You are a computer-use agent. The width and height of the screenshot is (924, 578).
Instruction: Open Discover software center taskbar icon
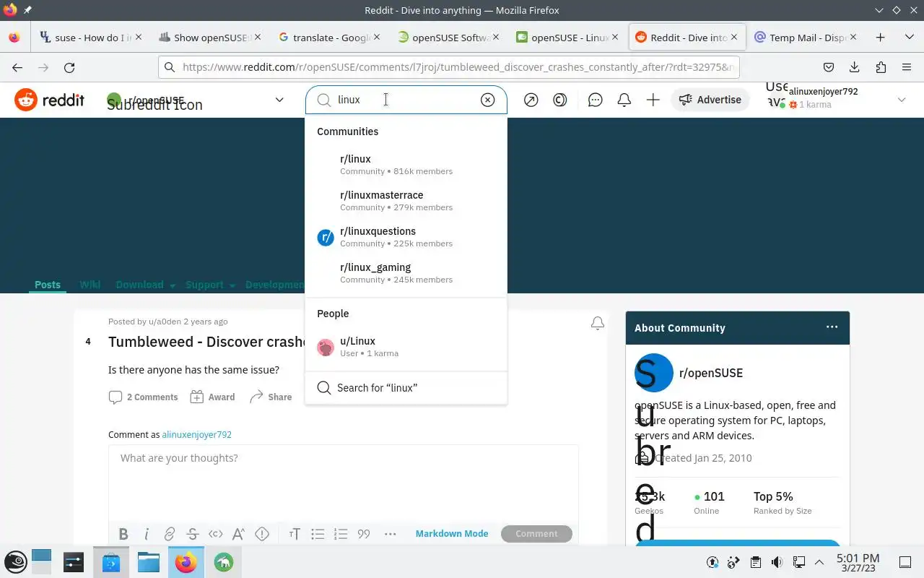point(110,562)
